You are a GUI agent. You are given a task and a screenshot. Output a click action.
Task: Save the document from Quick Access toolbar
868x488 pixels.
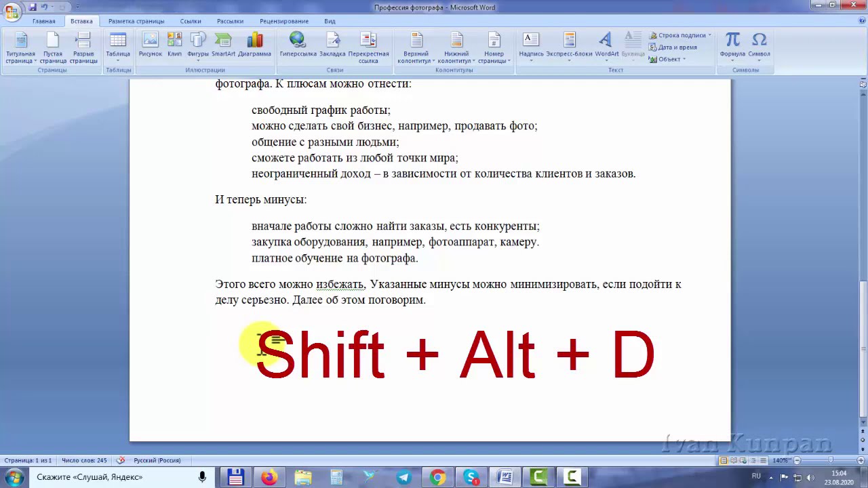click(33, 7)
